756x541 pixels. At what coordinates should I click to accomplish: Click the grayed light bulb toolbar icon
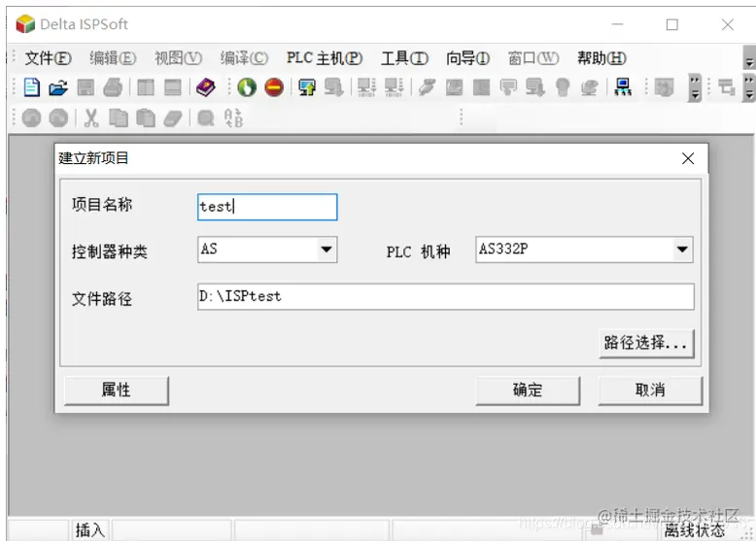[563, 87]
